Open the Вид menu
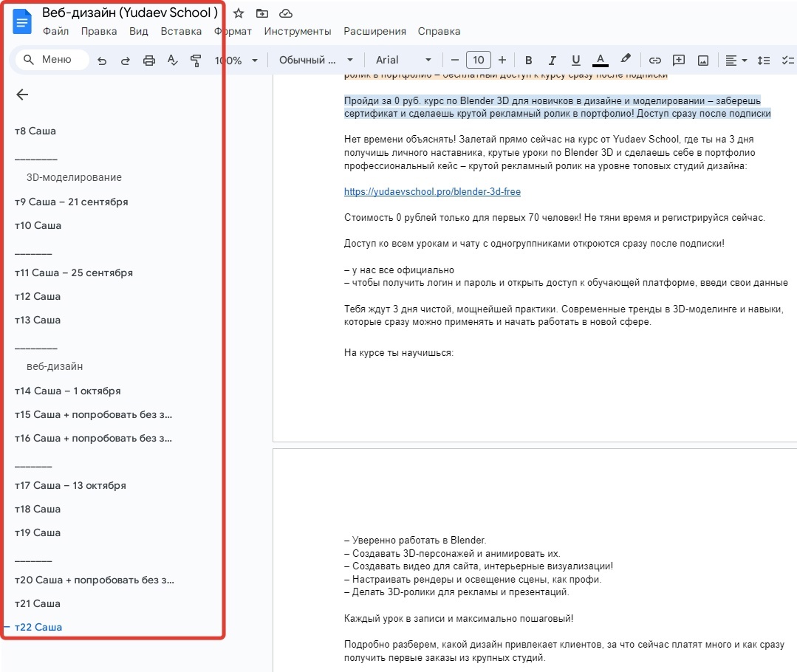This screenshot has width=797, height=672. tap(138, 31)
